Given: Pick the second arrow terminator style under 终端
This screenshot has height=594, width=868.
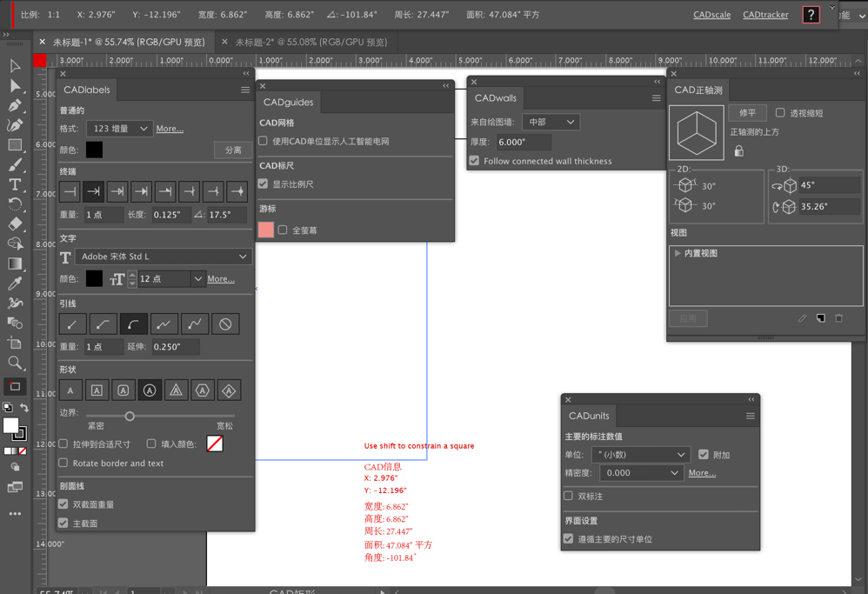Looking at the screenshot, I should coord(95,191).
